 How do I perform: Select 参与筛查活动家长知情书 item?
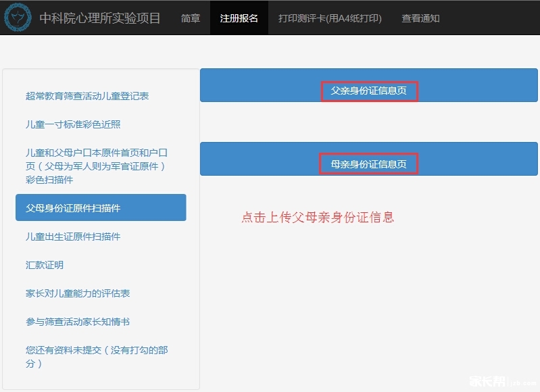click(x=78, y=322)
